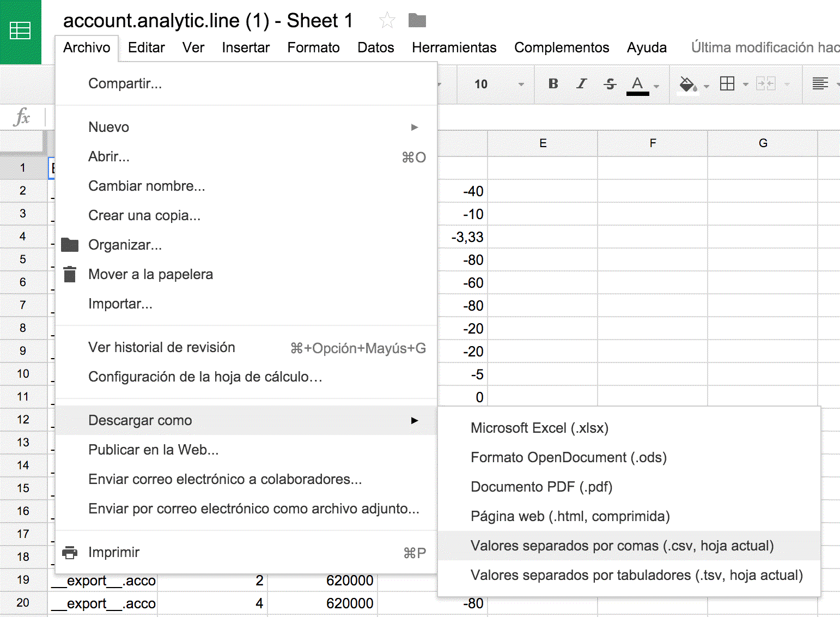This screenshot has width=840, height=617.
Task: Open the cell borders tool
Action: (x=727, y=83)
